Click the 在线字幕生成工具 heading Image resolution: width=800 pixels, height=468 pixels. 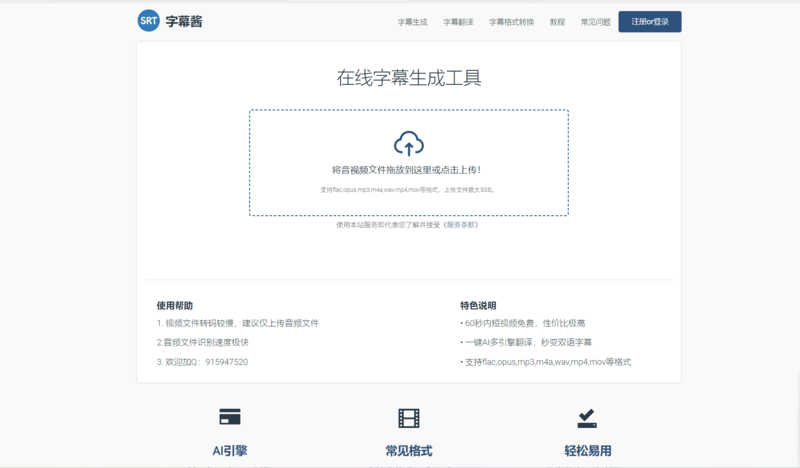pyautogui.click(x=409, y=78)
